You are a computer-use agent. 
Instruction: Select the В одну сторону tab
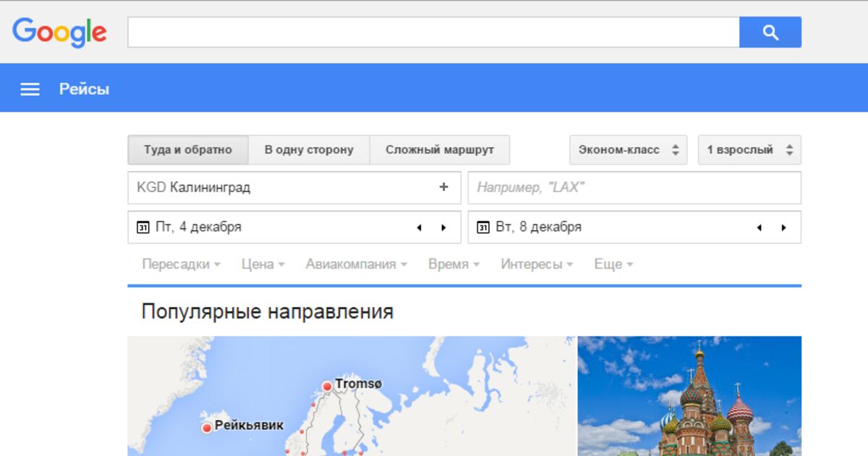[x=309, y=150]
